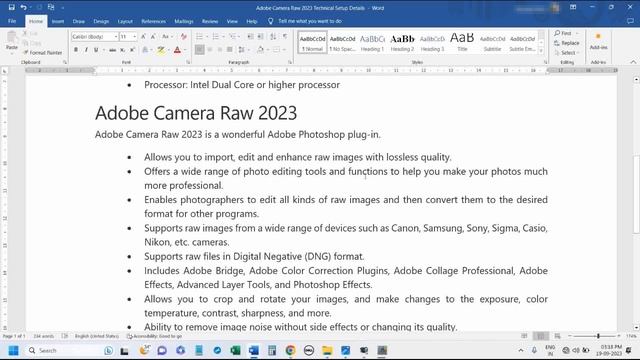Click the Decrease Indent icon
The height and width of the screenshot is (360, 640).
[x=251, y=37]
